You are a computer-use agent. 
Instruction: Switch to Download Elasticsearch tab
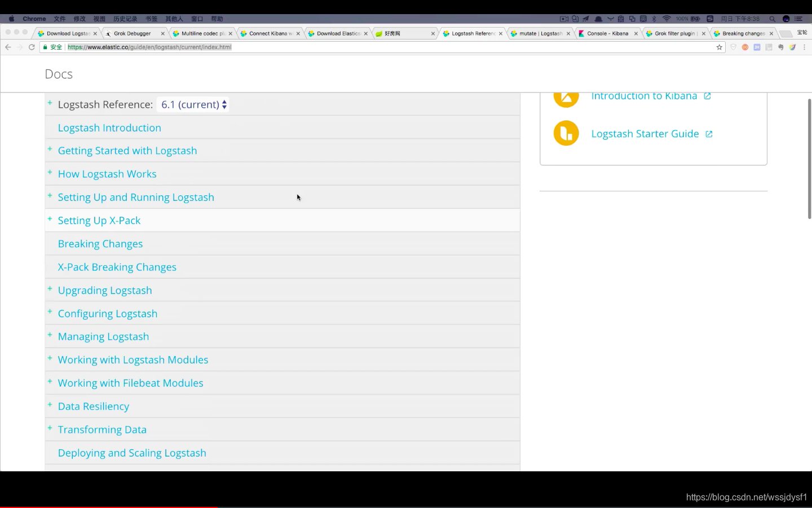point(338,33)
